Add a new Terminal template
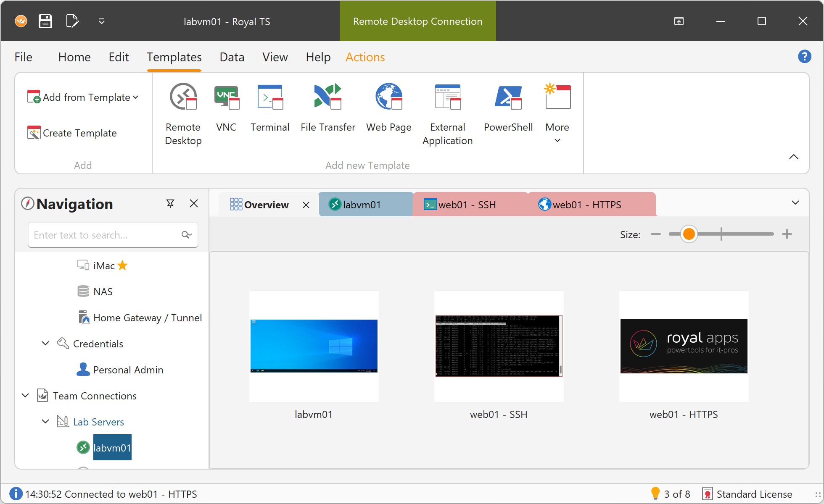The width and height of the screenshot is (824, 504). 270,108
